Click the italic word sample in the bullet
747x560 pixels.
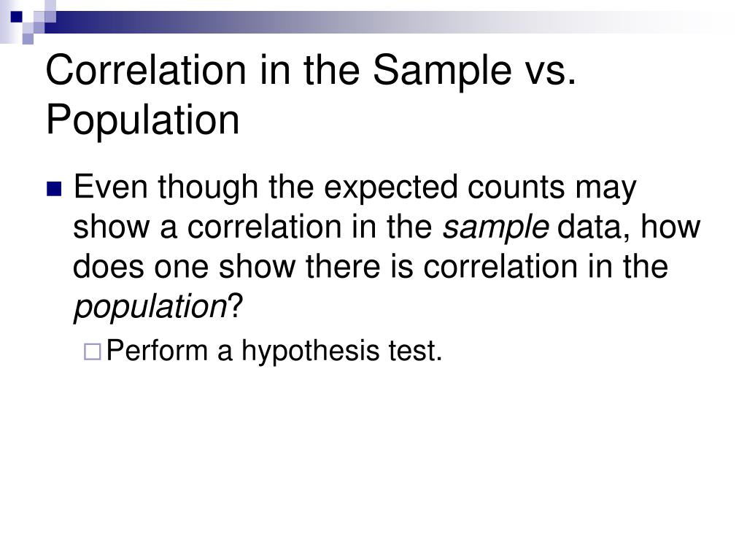pos(495,227)
